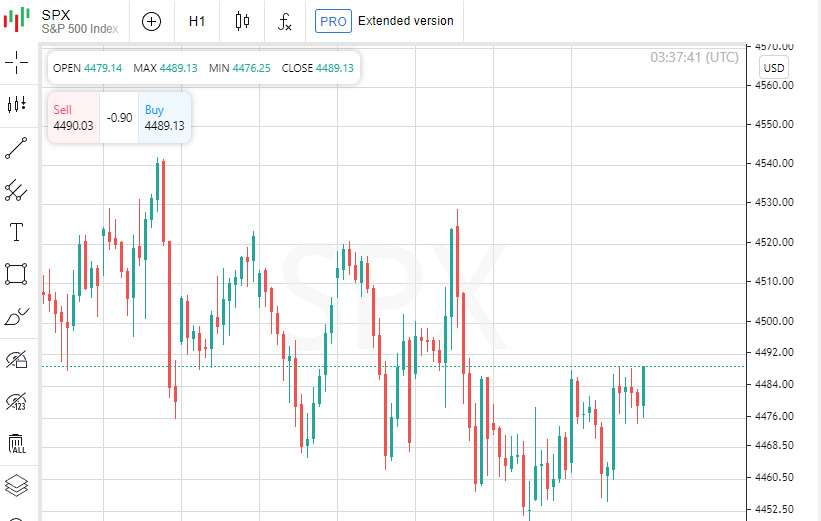Open the SPX symbol search
Viewport: 821px width, 521px height.
point(78,21)
